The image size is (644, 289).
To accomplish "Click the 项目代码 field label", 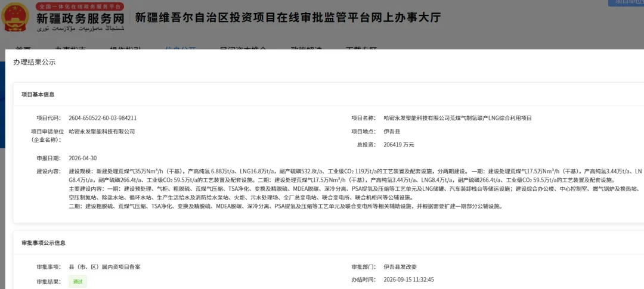I will click(48, 118).
